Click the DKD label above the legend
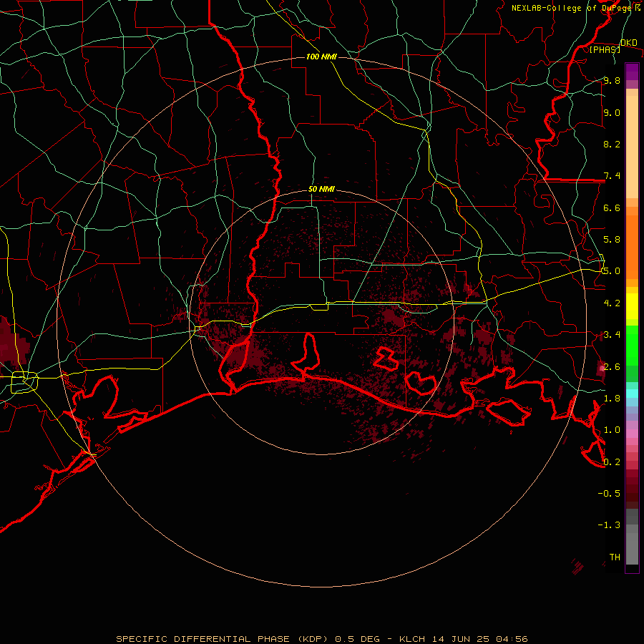The height and width of the screenshot is (644, 644). tap(628, 43)
